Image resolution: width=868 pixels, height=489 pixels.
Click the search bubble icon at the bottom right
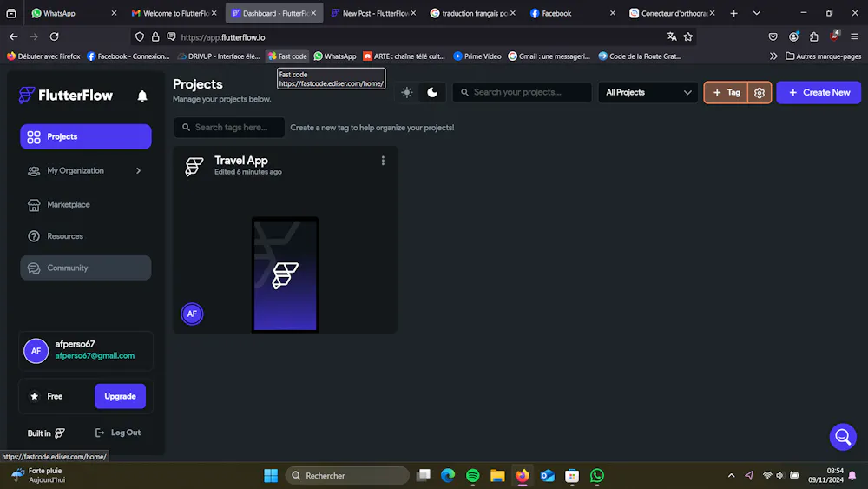point(843,437)
